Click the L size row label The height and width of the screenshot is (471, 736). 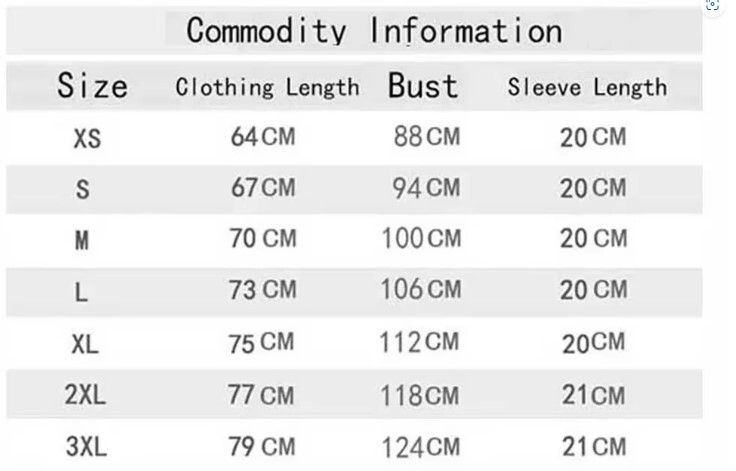81,292
